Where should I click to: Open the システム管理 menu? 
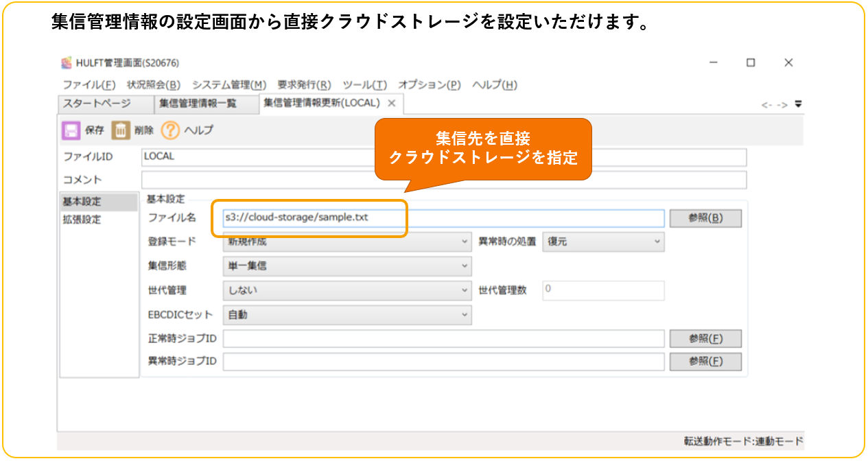click(228, 85)
